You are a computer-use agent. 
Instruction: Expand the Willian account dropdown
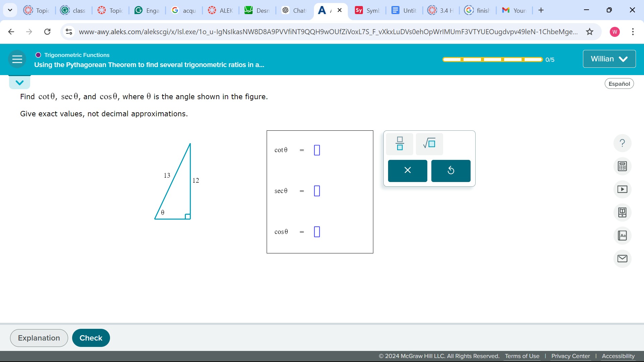[x=609, y=59]
